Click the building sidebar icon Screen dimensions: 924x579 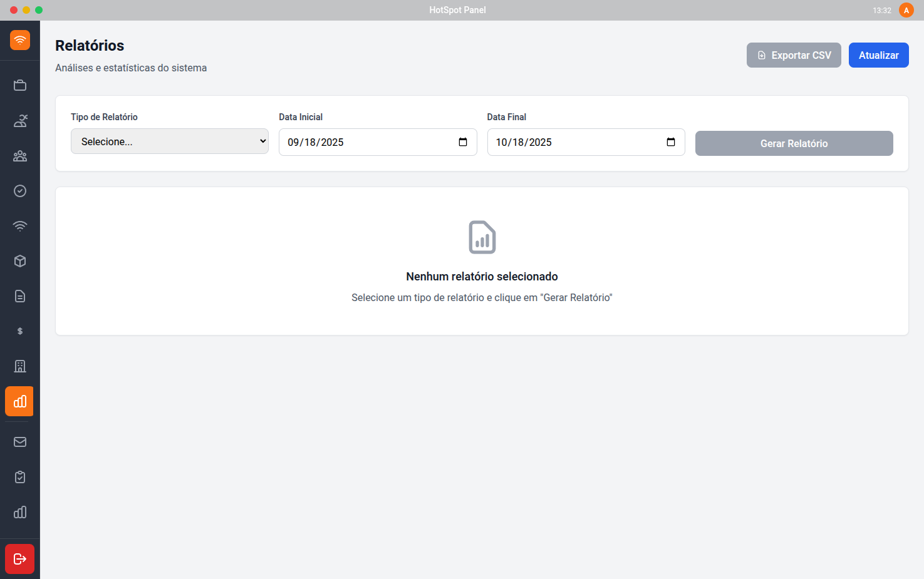click(x=20, y=366)
